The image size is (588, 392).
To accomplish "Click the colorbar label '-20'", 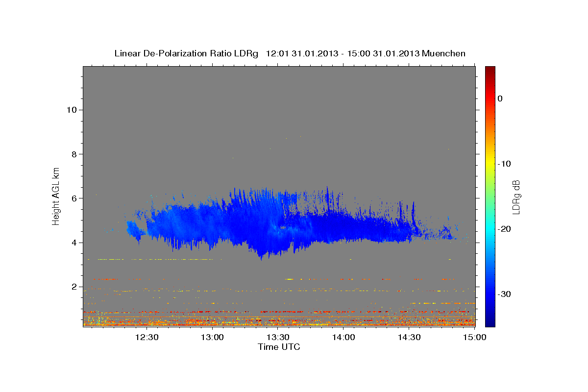I will [505, 229].
